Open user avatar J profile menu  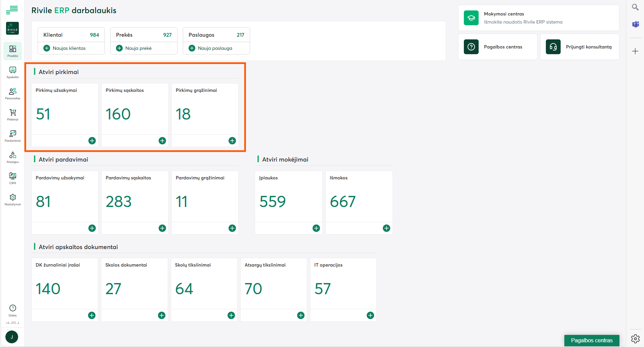coord(12,337)
